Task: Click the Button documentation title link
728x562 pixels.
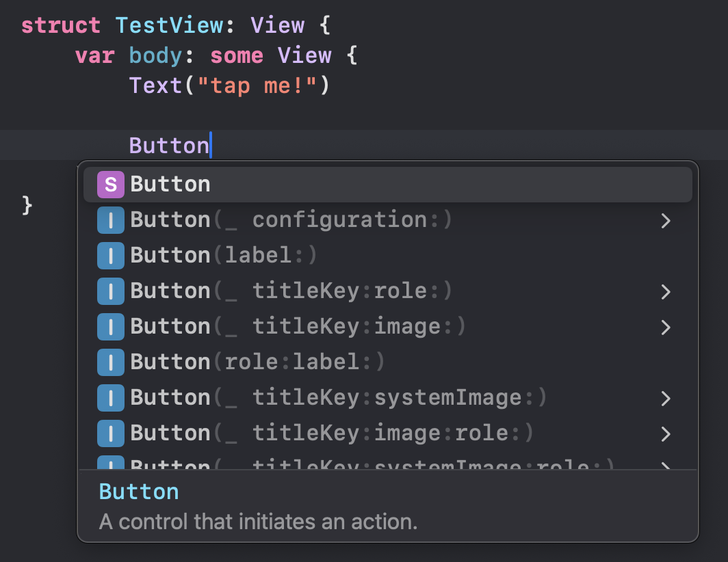Action: (139, 492)
